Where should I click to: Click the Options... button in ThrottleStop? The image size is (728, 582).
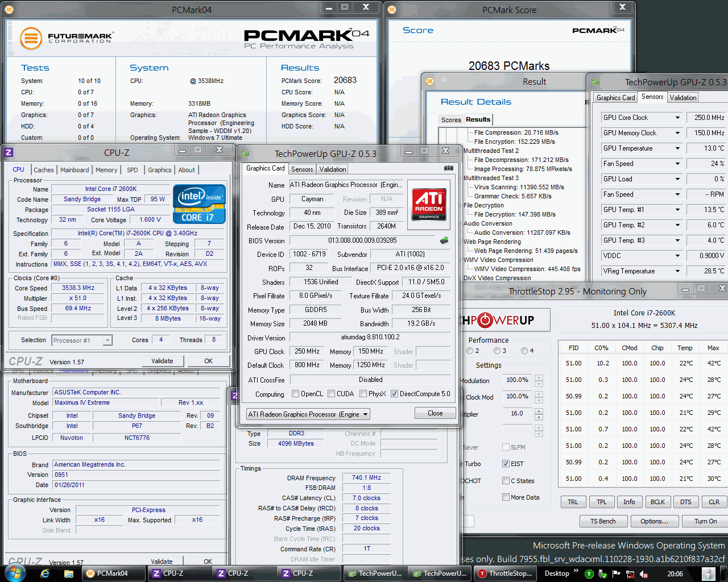[x=654, y=521]
